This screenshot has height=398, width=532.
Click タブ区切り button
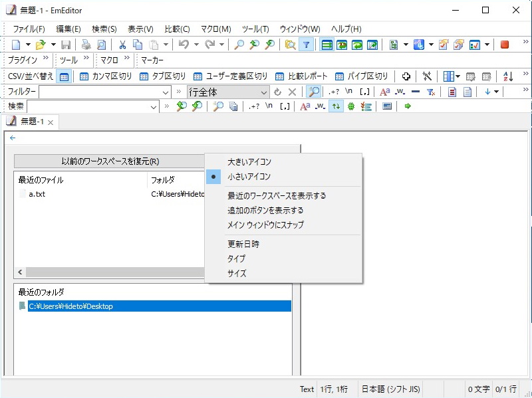point(162,76)
